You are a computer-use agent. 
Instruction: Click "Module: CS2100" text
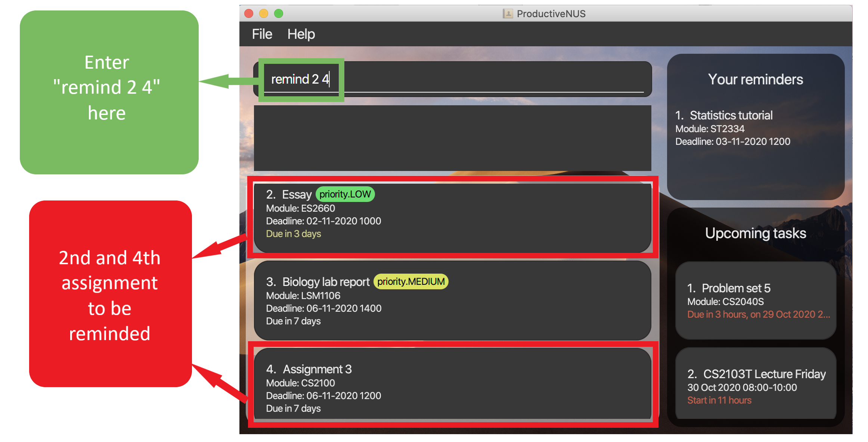coord(301,383)
